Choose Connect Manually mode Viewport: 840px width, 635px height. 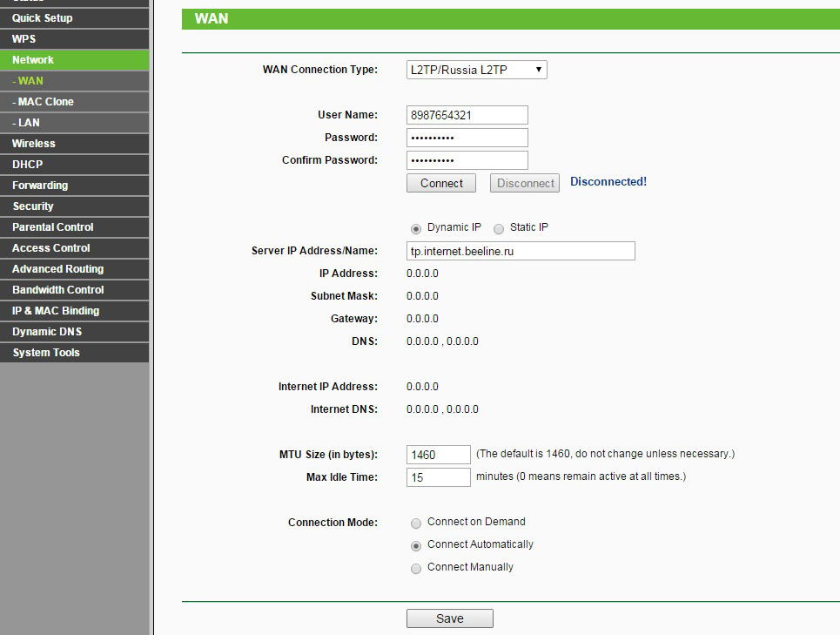coord(416,568)
